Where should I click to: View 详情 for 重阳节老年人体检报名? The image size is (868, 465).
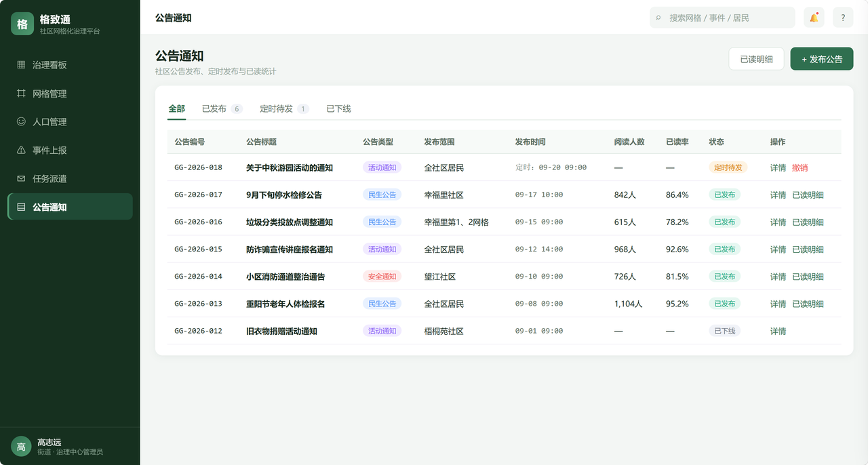click(x=778, y=304)
